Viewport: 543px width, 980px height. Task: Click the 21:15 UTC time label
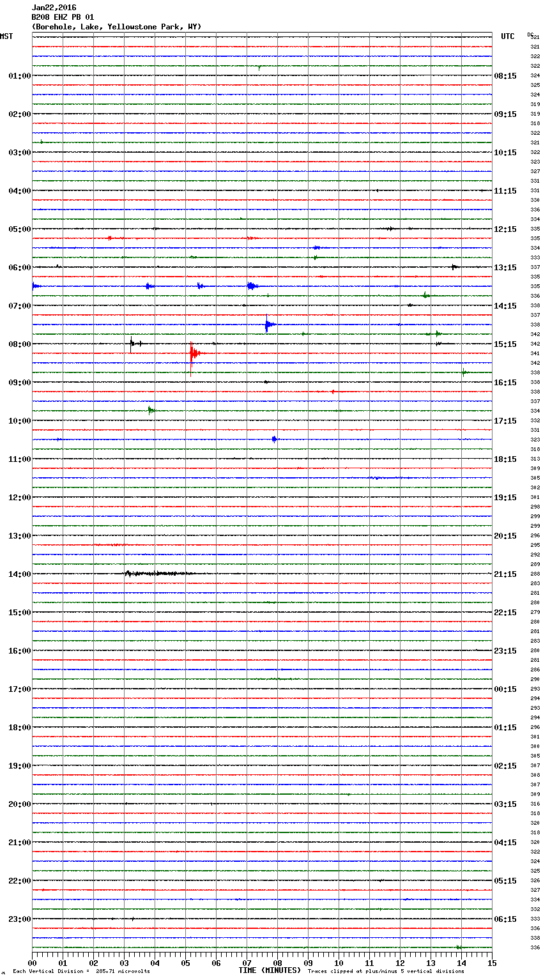point(505,574)
